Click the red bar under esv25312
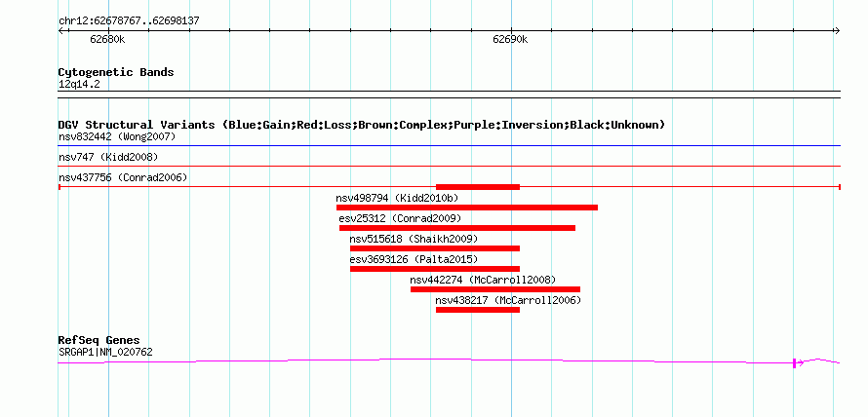 click(x=457, y=228)
